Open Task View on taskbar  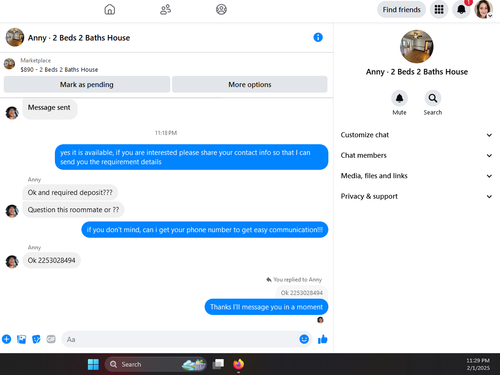coord(218,364)
